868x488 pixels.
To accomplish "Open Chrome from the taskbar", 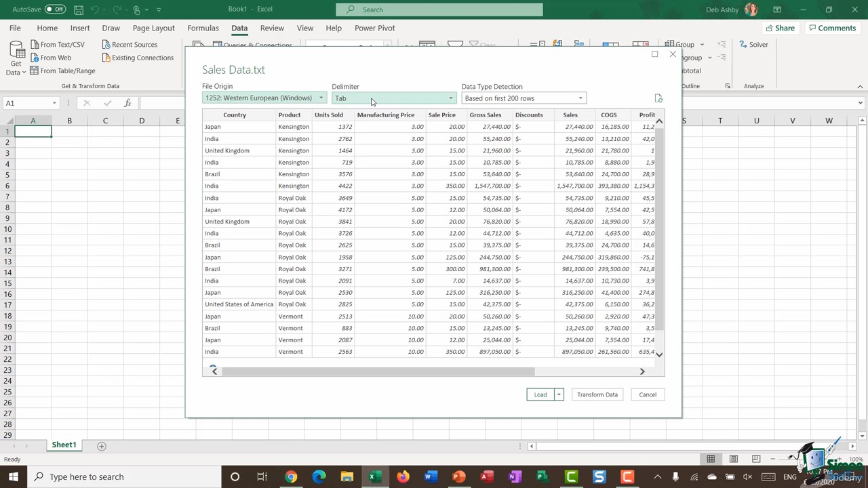I will click(x=290, y=476).
